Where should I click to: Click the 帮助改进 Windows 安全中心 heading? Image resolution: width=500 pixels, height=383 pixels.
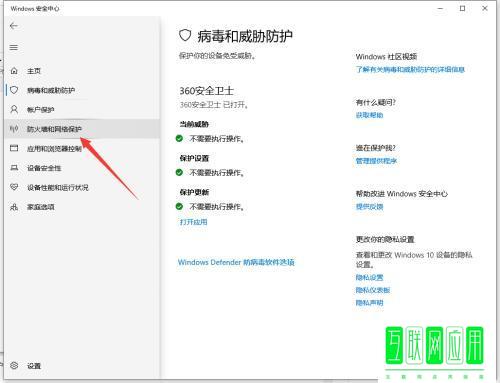click(x=402, y=194)
